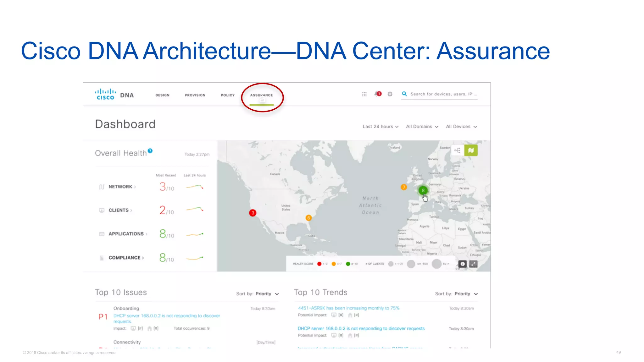
Task: Click the search magnifier icon
Action: 404,94
